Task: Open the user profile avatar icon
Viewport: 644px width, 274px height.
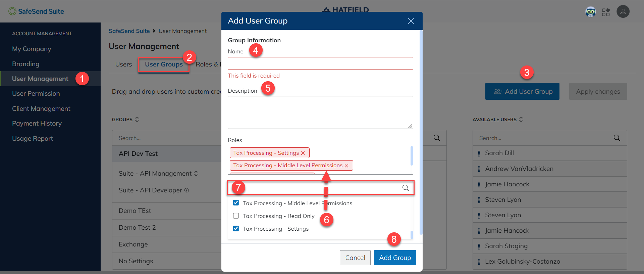Action: click(623, 12)
